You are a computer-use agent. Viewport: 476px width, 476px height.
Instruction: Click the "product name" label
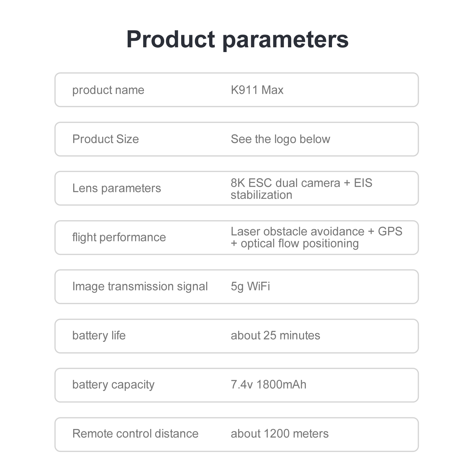pos(108,90)
